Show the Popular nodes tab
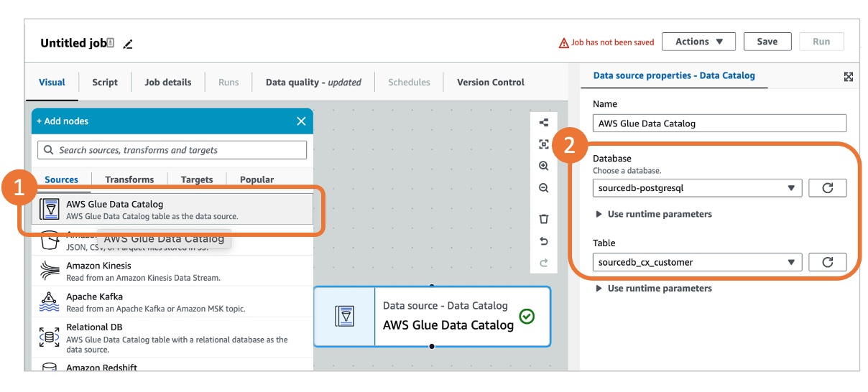 (257, 179)
